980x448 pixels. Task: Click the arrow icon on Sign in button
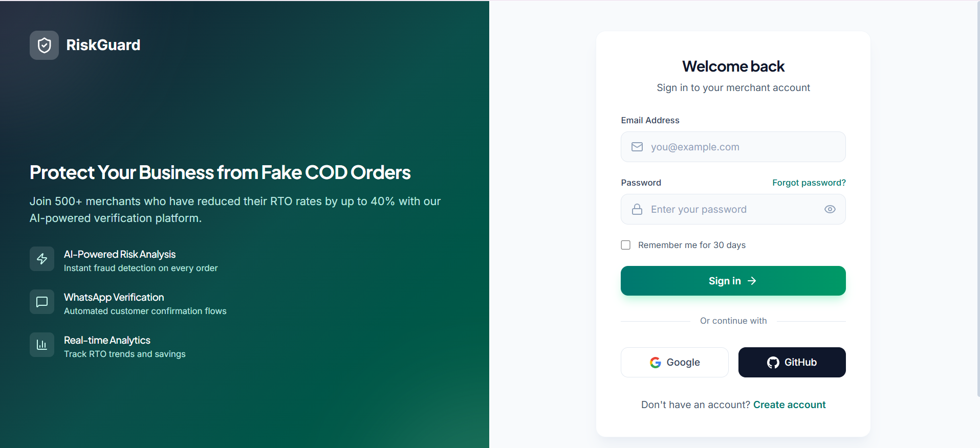point(752,281)
